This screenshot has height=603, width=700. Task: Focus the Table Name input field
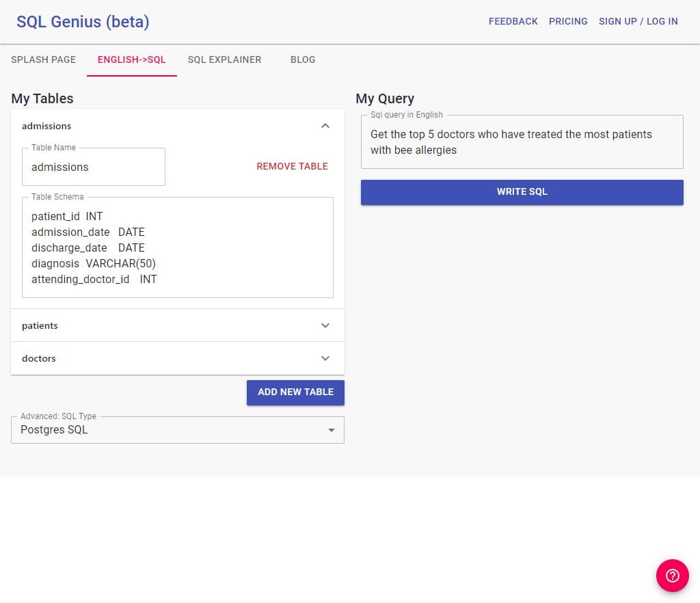click(94, 167)
